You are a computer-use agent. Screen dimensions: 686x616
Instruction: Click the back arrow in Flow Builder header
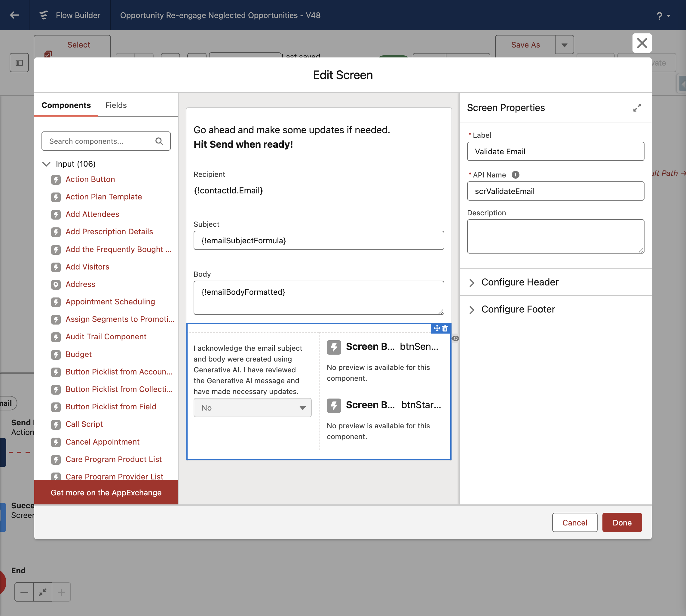click(14, 15)
